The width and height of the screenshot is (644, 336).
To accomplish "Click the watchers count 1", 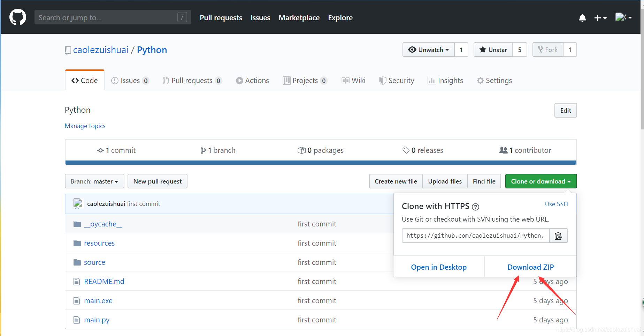I will coord(461,50).
